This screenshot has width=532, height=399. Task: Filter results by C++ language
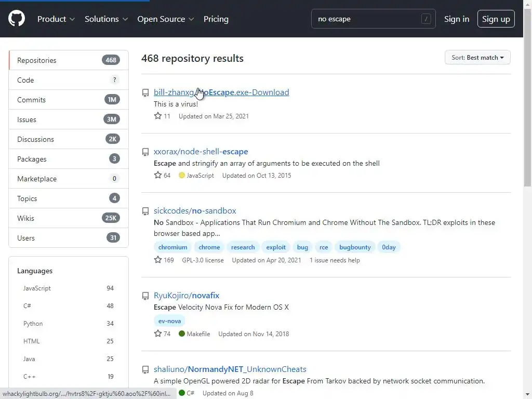click(69, 376)
